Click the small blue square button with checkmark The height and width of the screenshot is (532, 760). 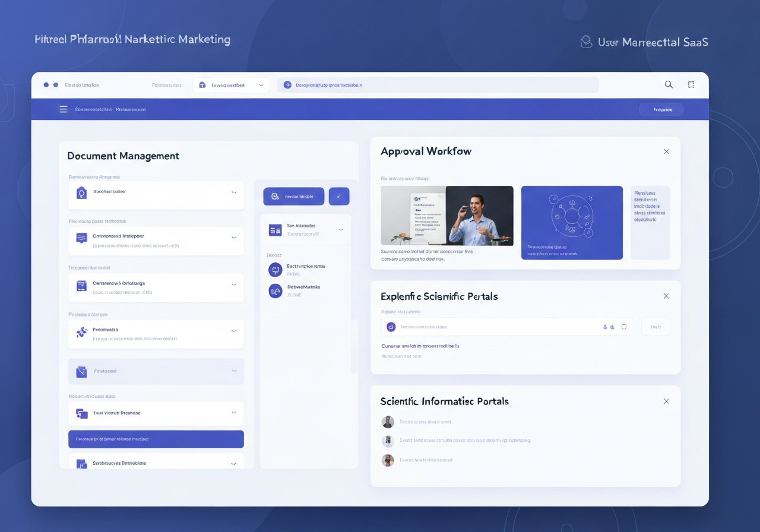tap(339, 197)
